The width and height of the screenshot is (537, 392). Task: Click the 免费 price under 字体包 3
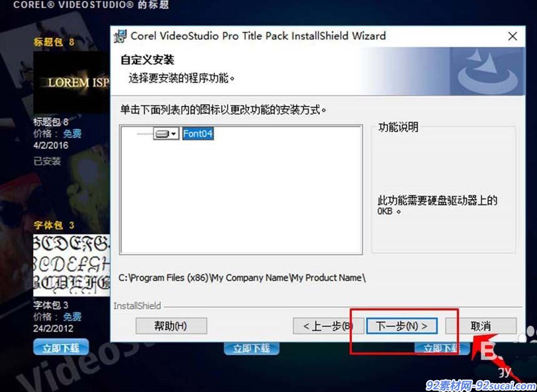click(72, 316)
